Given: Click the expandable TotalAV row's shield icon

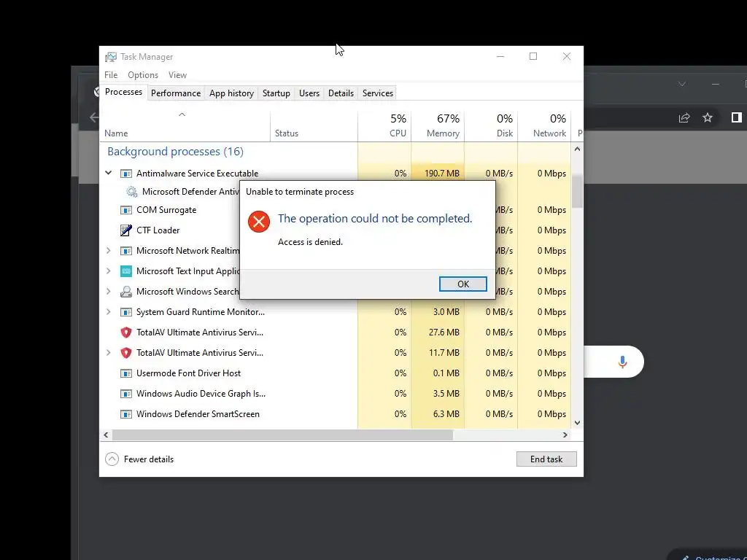Looking at the screenshot, I should tap(125, 353).
